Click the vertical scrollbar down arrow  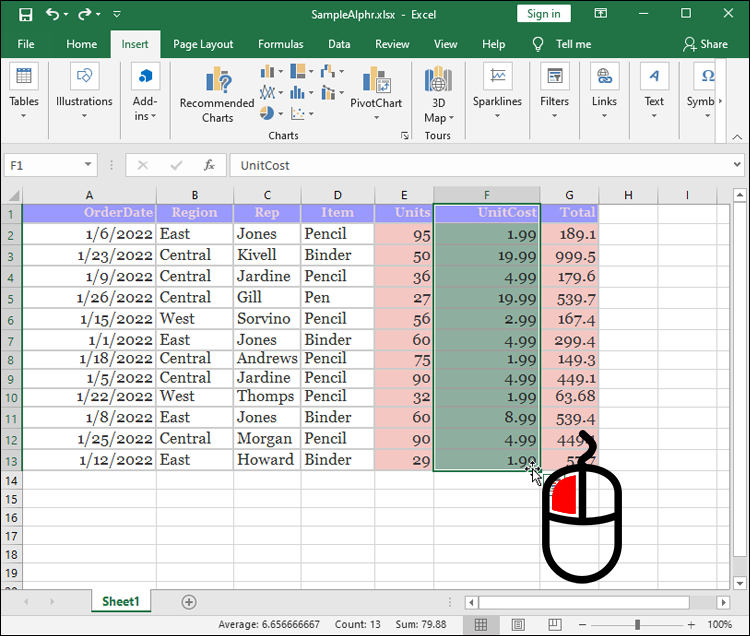click(x=740, y=583)
